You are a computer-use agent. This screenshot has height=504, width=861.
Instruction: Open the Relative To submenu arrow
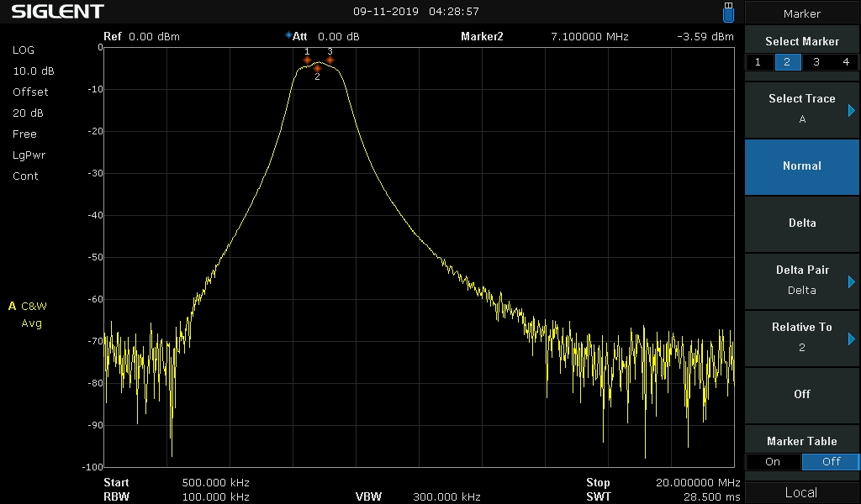(851, 339)
